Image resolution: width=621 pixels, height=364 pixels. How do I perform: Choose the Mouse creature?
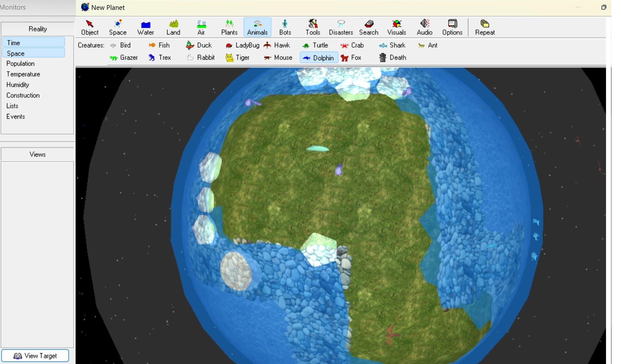[x=278, y=58]
